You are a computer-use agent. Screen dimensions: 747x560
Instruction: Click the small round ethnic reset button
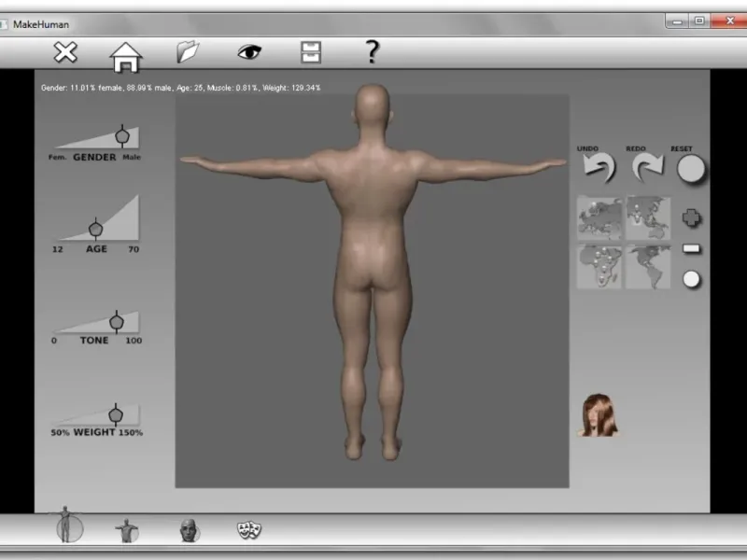[x=691, y=279]
